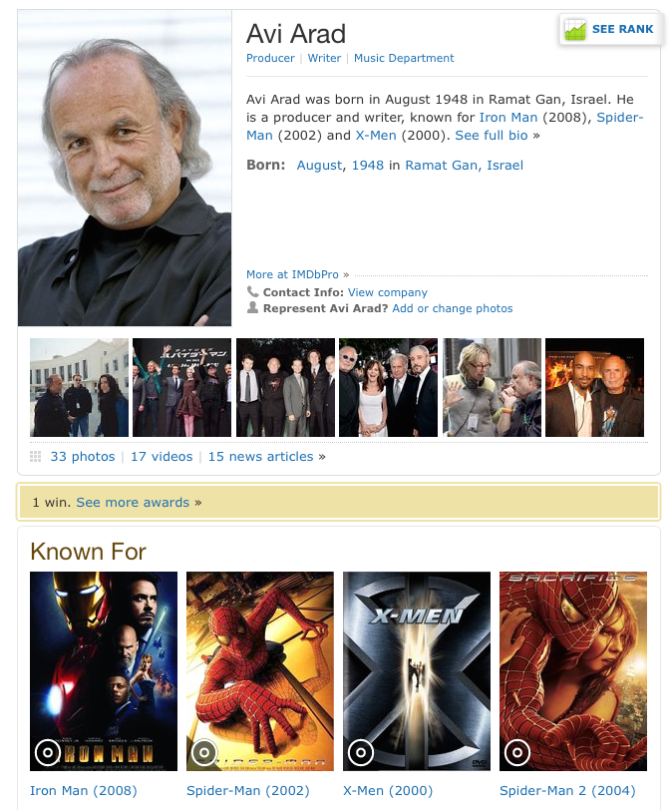Expand See more awards
Viewport: 672px width, 810px height.
coord(133,502)
